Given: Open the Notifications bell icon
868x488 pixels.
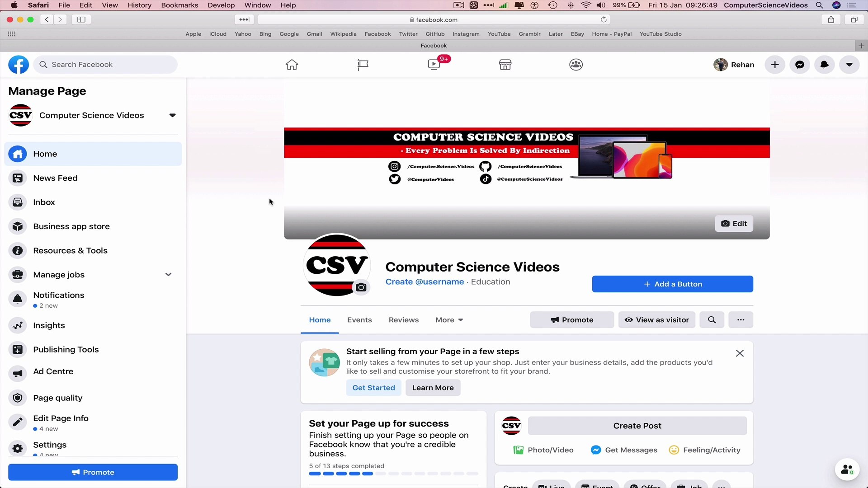Looking at the screenshot, I should (824, 65).
